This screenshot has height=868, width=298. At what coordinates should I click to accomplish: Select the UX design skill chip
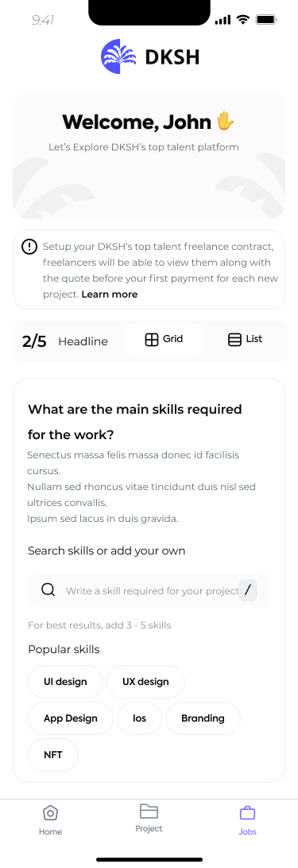point(145,682)
